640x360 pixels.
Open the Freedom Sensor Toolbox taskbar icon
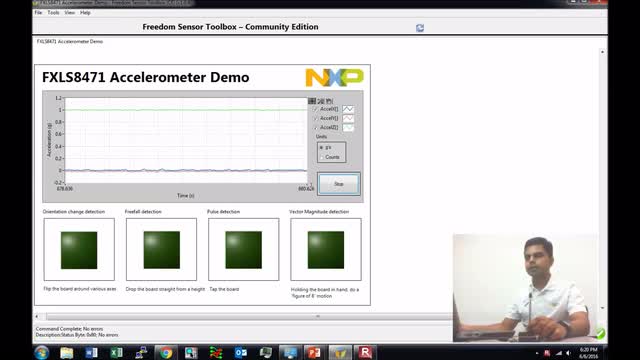340,353
